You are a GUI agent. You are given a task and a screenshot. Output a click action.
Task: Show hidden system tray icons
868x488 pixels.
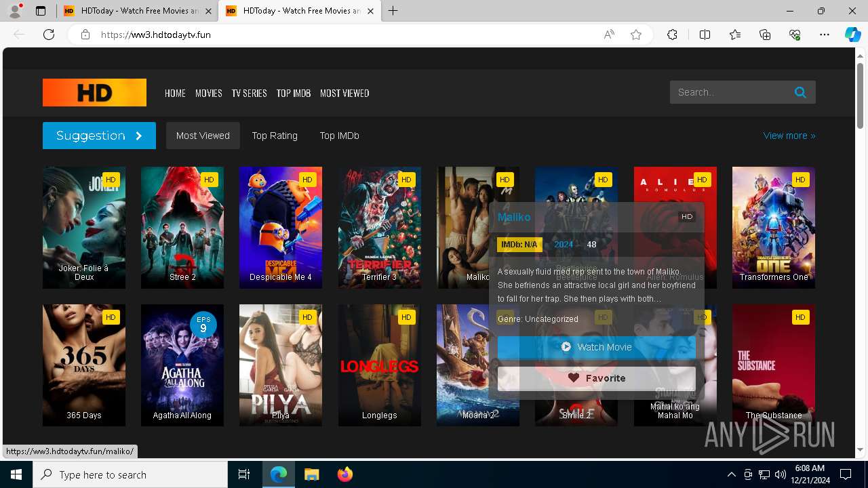click(731, 474)
